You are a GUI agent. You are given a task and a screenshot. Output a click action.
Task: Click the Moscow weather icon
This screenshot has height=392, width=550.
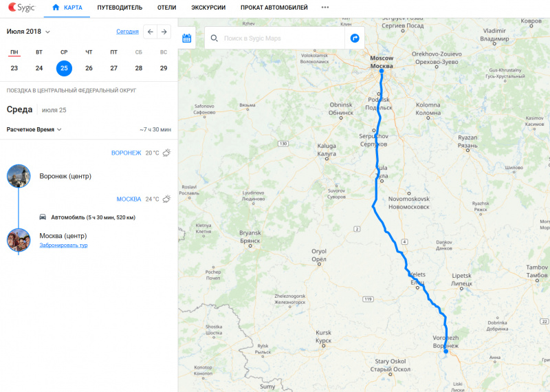click(166, 199)
